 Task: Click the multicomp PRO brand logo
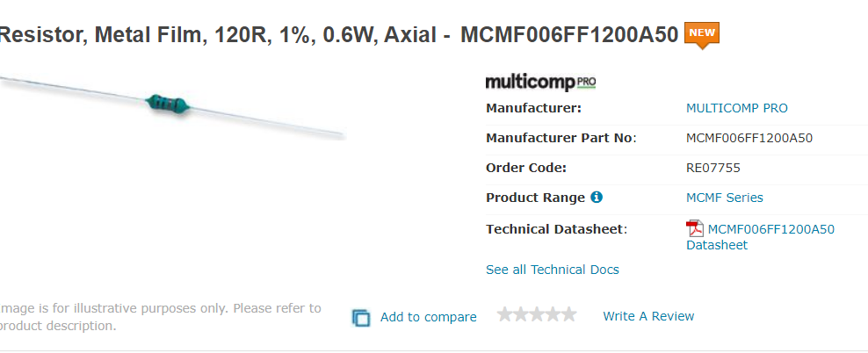pos(541,83)
